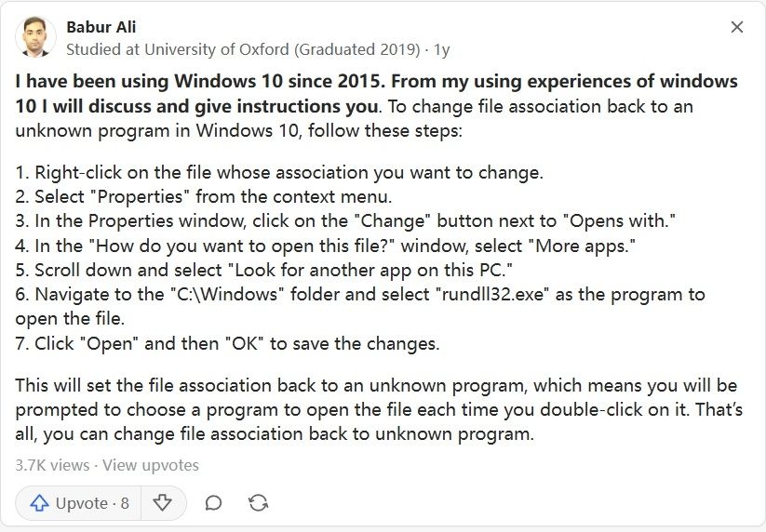766x532 pixels.
Task: Open the Babur Ali author name link
Action: point(101,27)
